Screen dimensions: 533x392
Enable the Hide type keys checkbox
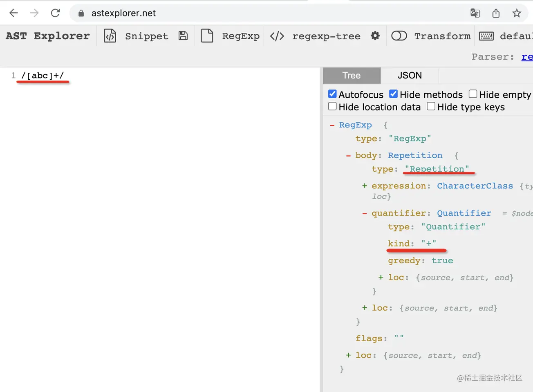[x=431, y=106]
